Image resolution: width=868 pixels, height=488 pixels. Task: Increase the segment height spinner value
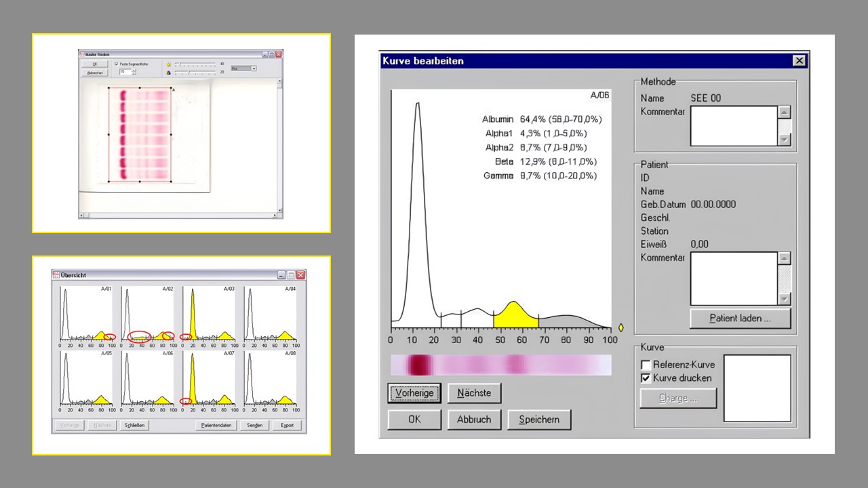coord(134,70)
